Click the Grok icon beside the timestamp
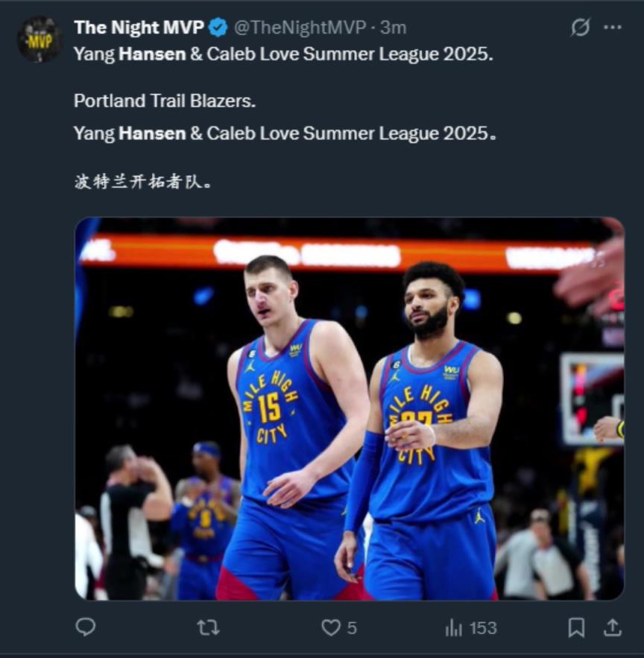 [580, 28]
